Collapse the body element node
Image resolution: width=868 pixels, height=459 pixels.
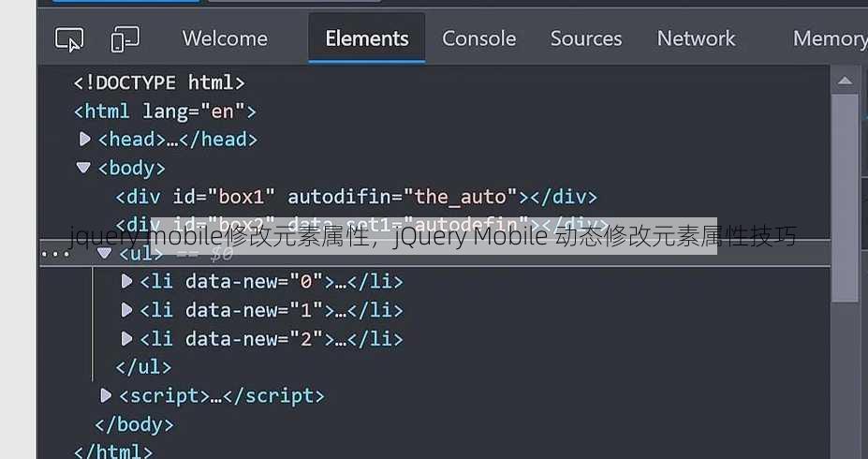83,168
